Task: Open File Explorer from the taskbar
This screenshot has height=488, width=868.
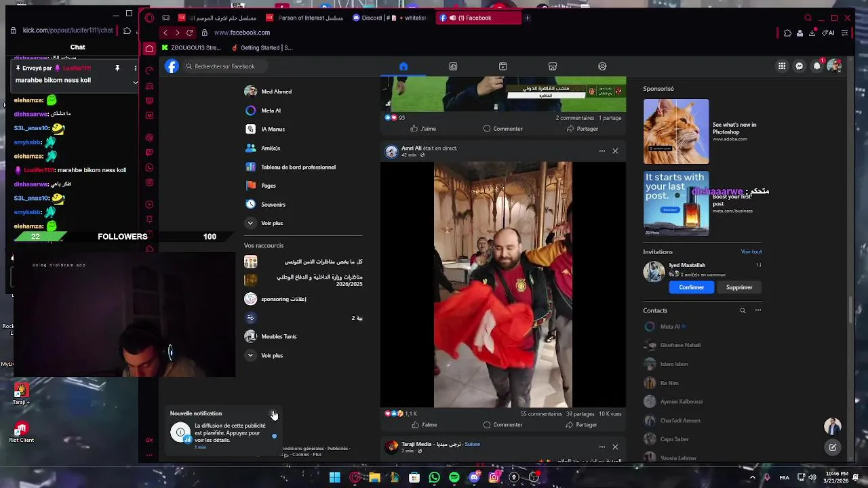Action: (x=374, y=478)
